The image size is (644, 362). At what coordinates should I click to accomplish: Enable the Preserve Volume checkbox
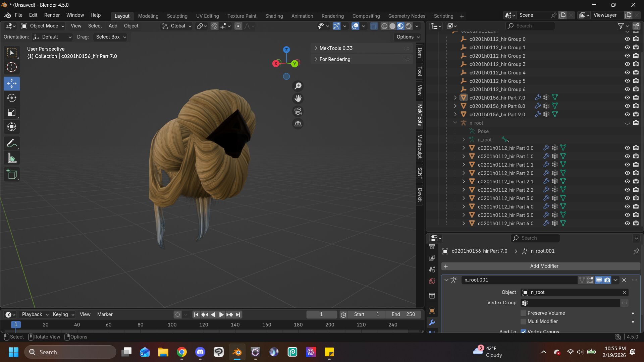point(523,313)
